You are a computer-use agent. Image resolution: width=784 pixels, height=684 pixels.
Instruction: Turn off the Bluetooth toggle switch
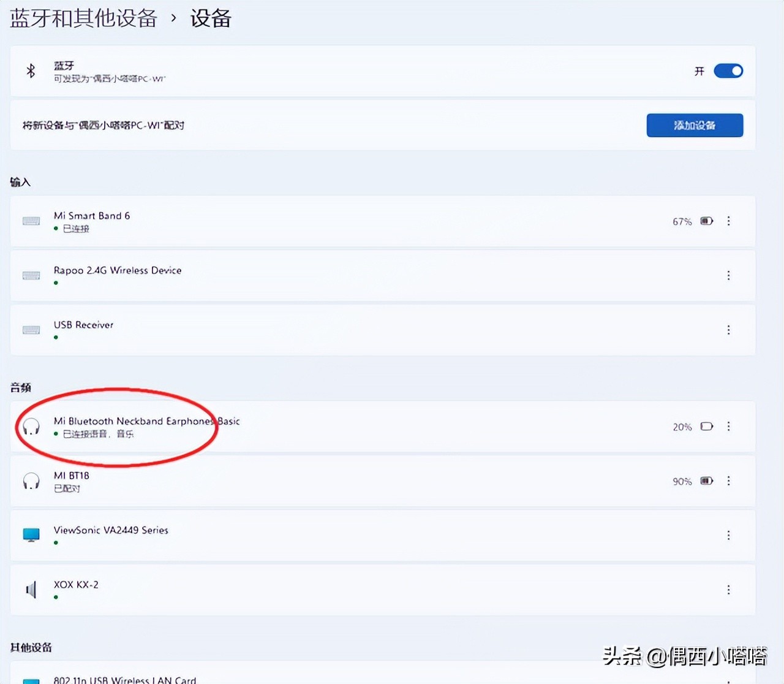(x=728, y=71)
